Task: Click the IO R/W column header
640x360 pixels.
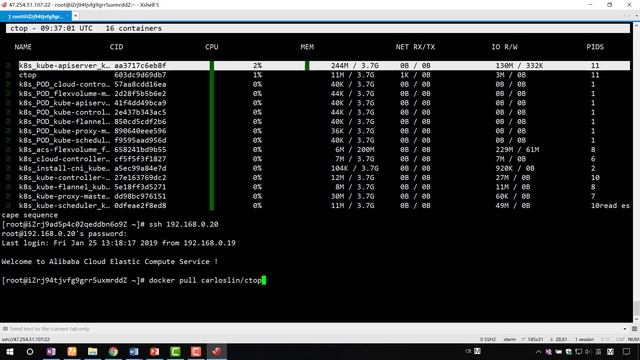Action: pyautogui.click(x=504, y=47)
